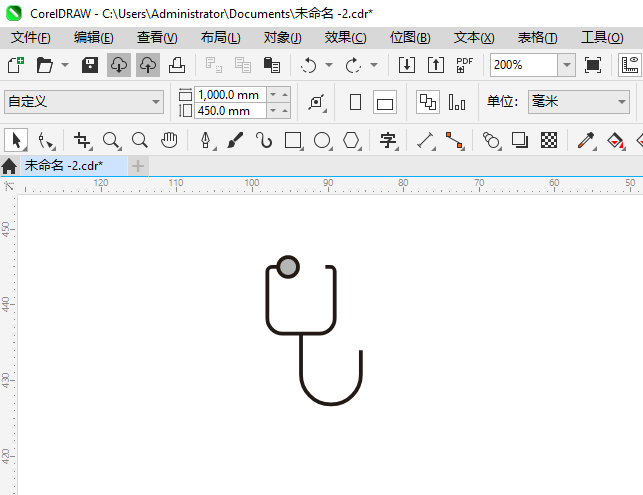Select portrait page orientation

coord(356,102)
